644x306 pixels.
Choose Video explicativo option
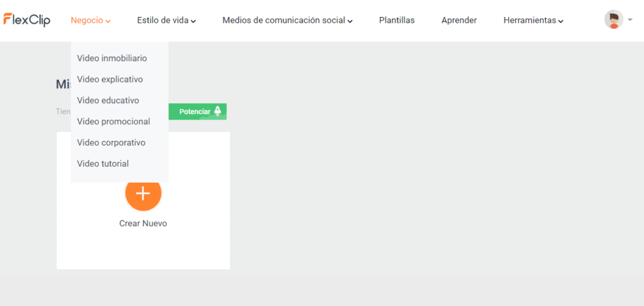[x=109, y=79]
